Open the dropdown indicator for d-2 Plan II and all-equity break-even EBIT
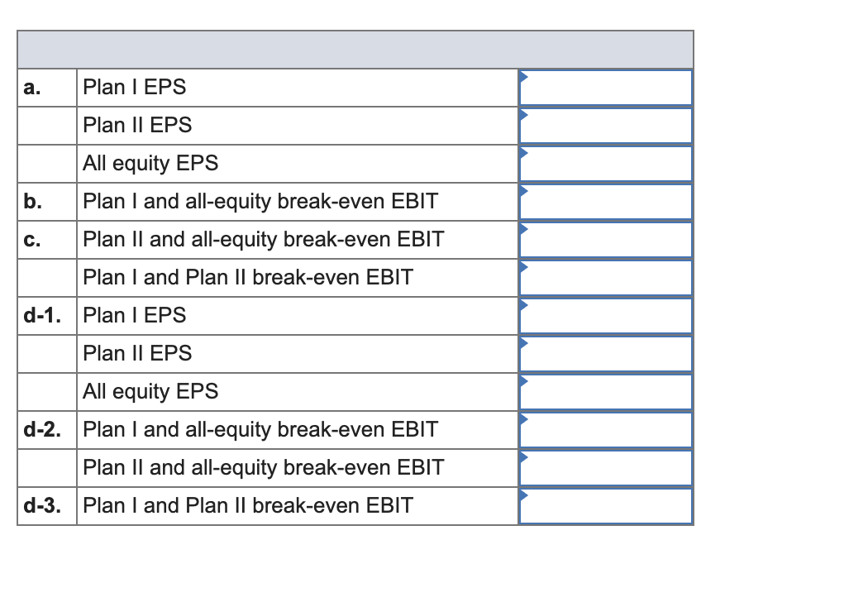 click(522, 456)
